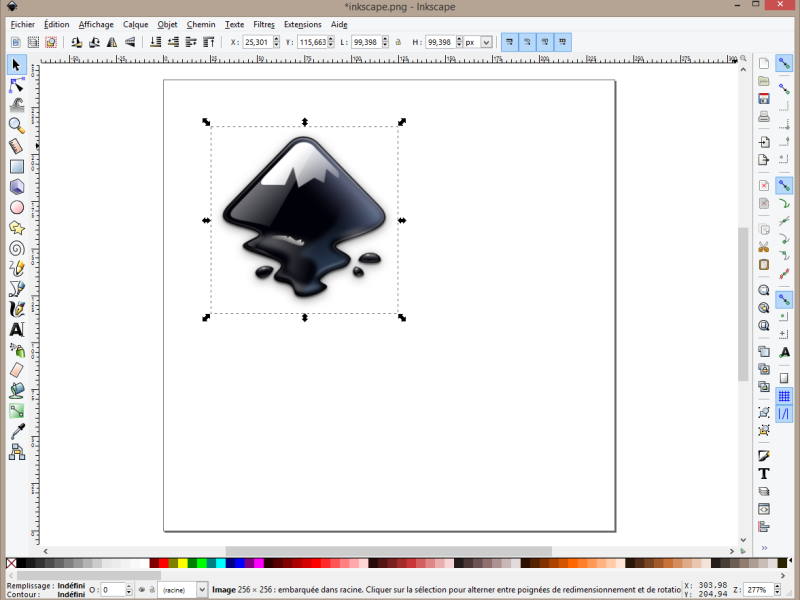Flip selected object horizontally
Viewport: 800px width, 600px height.
112,42
